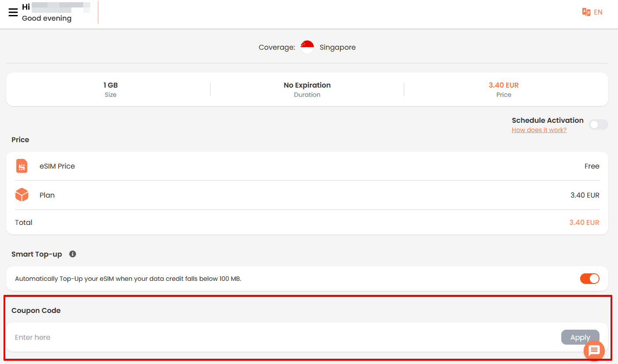Open the EN language selector

coord(598,12)
